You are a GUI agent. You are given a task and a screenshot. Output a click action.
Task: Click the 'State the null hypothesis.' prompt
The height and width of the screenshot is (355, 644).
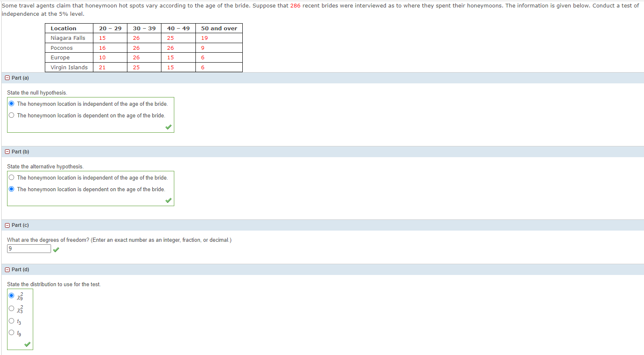coord(37,93)
